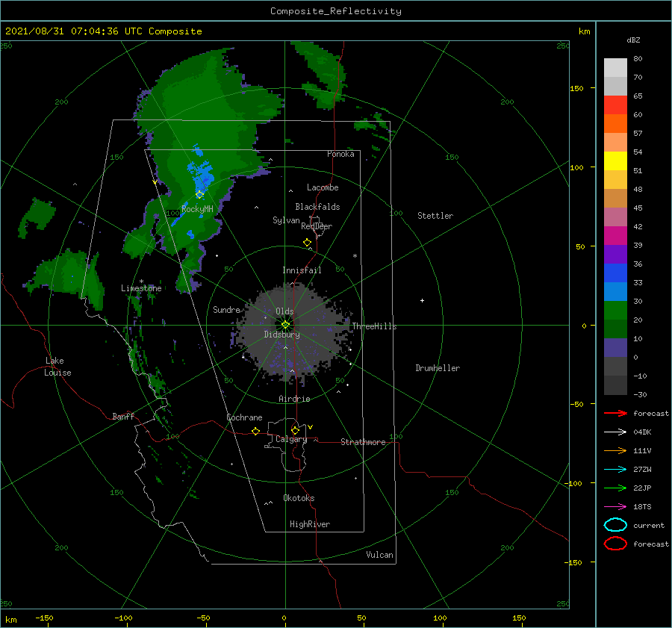Click the orange 111V arrow icon
Image resolution: width=672 pixels, height=628 pixels.
point(615,450)
